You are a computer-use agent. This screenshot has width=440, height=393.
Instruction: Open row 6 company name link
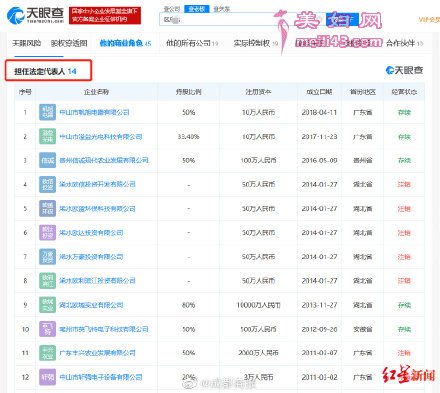click(91, 233)
